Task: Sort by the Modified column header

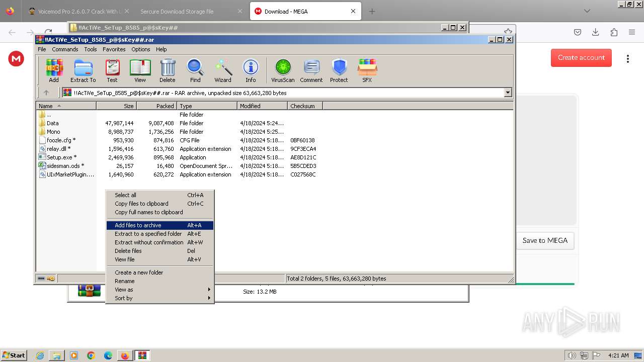Action: pyautogui.click(x=262, y=106)
